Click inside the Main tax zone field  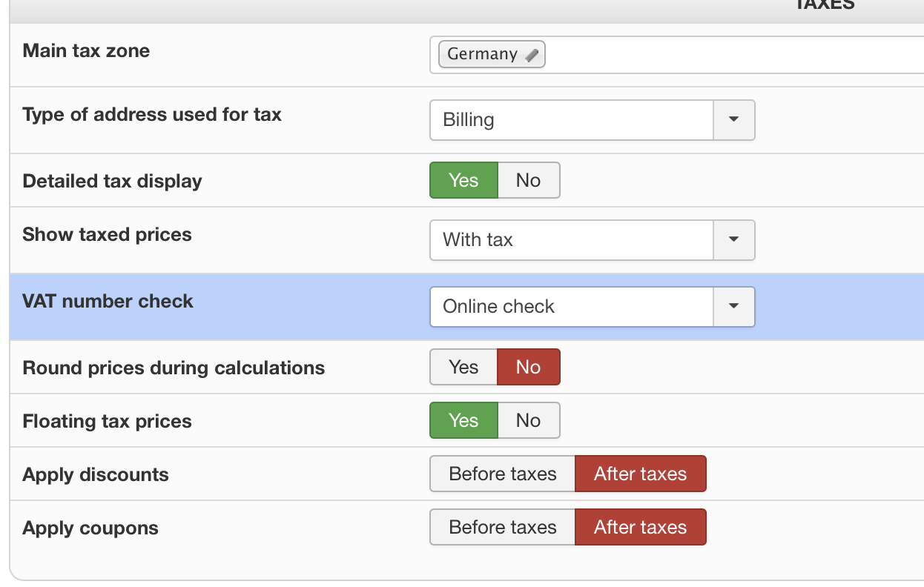pyautogui.click(x=676, y=55)
